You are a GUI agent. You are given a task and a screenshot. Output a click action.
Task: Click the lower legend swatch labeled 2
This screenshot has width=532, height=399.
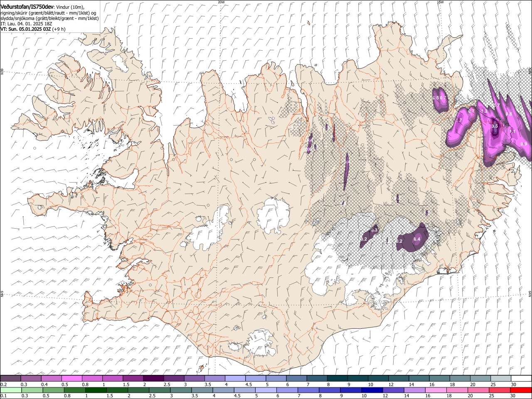(x=138, y=390)
